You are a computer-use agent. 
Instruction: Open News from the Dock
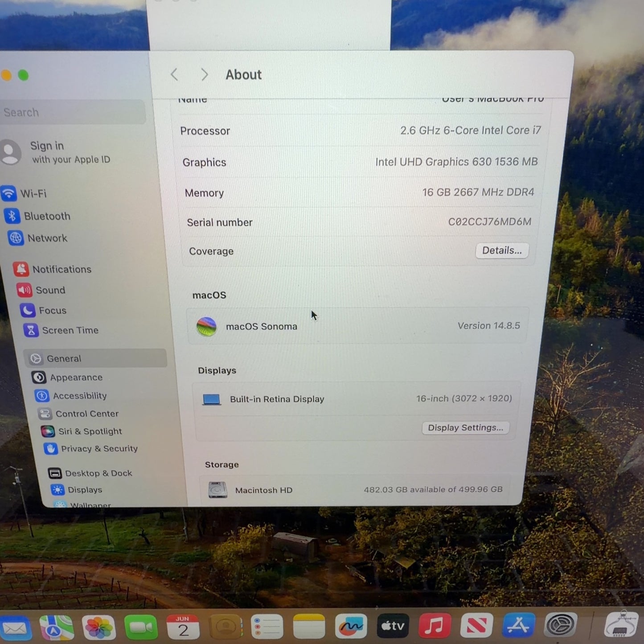(x=476, y=625)
